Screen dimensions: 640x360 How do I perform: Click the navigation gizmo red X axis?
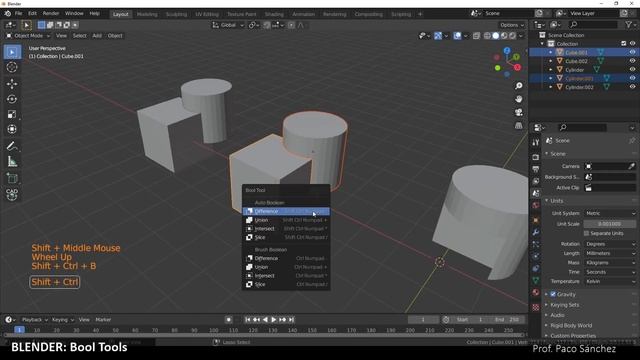pos(517,67)
